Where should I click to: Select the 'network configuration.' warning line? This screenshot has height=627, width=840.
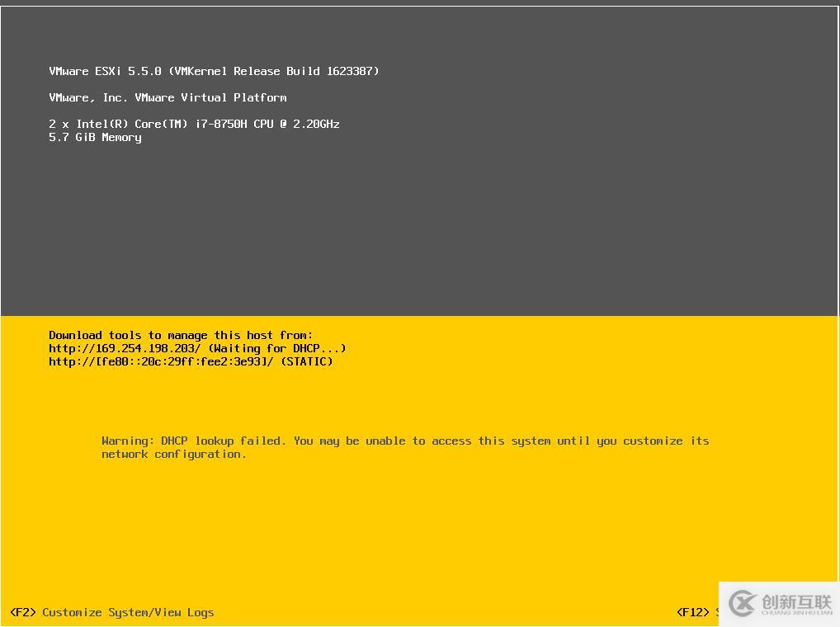174,454
